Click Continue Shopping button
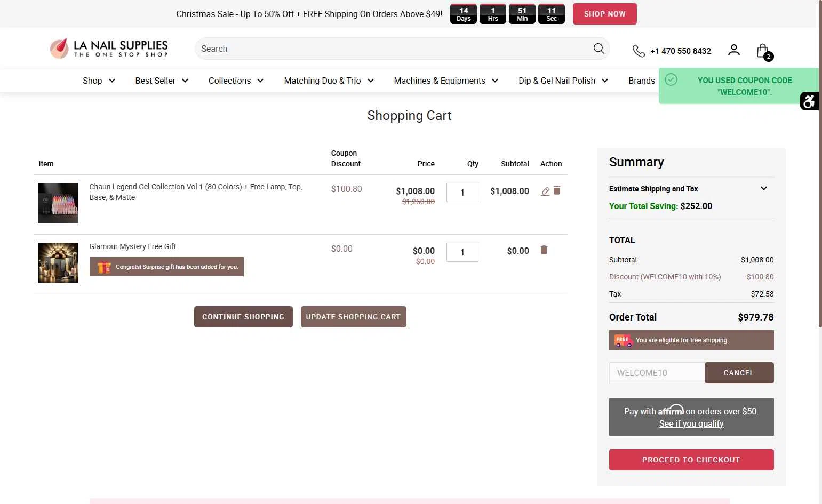The image size is (822, 504). (243, 317)
